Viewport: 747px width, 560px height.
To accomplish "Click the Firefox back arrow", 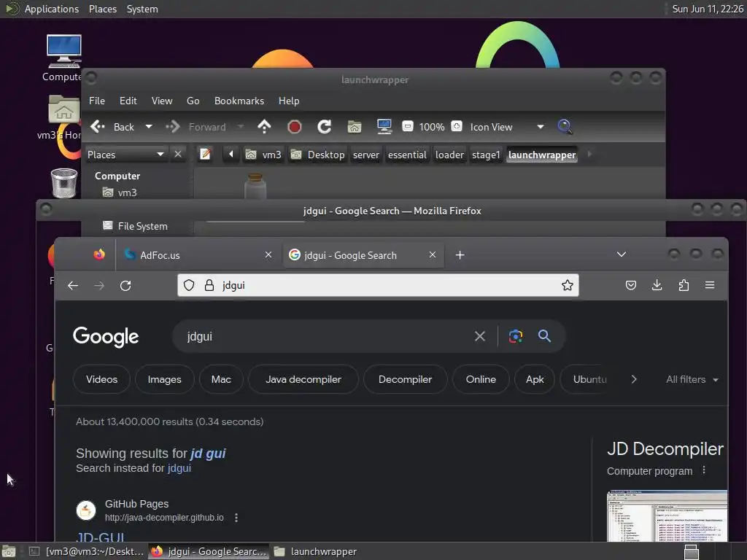I will pos(73,286).
